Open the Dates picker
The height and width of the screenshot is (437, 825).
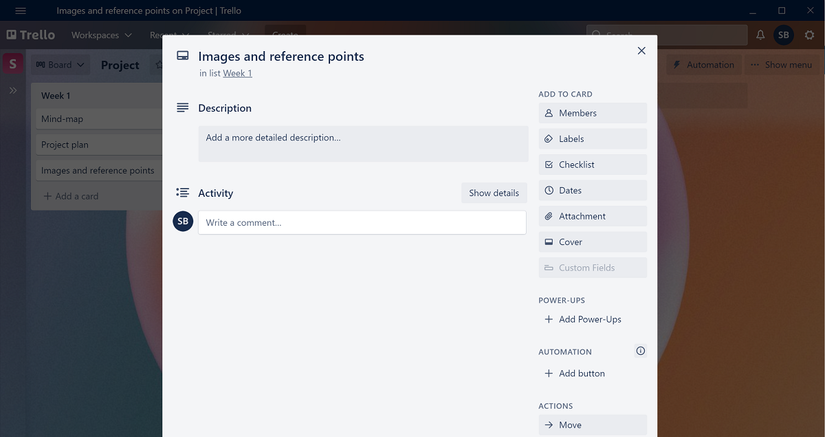tap(592, 190)
